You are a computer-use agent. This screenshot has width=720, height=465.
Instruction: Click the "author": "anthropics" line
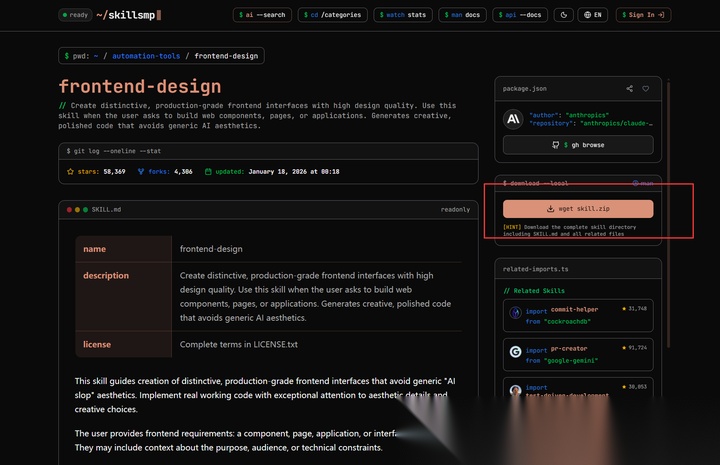[x=569, y=115]
